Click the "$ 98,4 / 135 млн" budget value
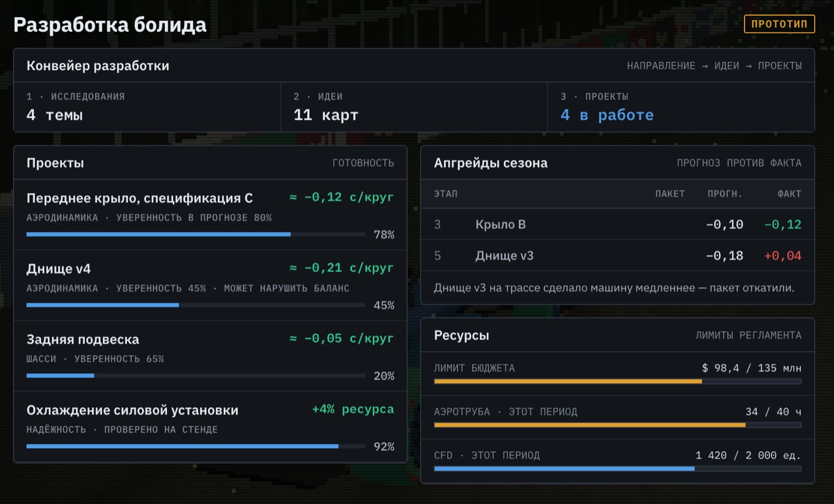Image resolution: width=834 pixels, height=504 pixels. pos(752,368)
